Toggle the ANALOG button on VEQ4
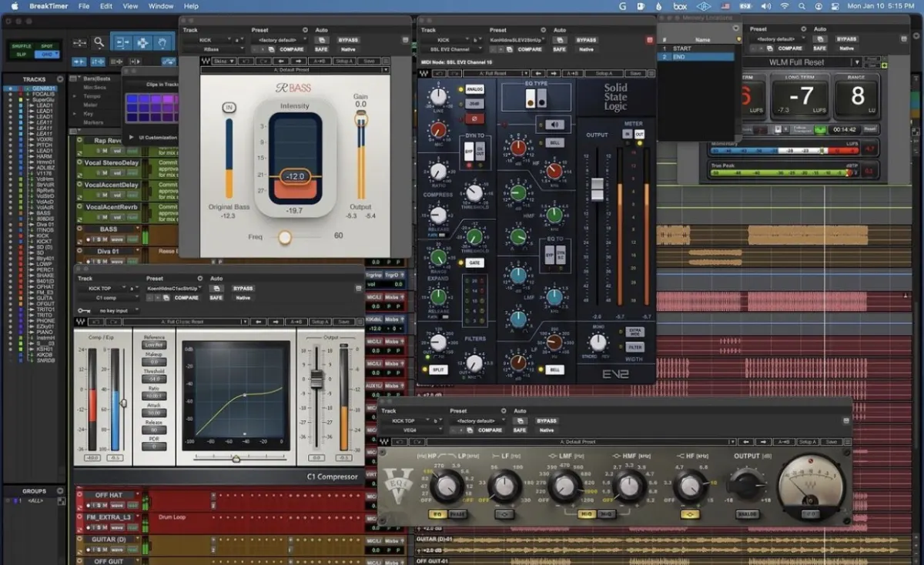 coord(747,514)
